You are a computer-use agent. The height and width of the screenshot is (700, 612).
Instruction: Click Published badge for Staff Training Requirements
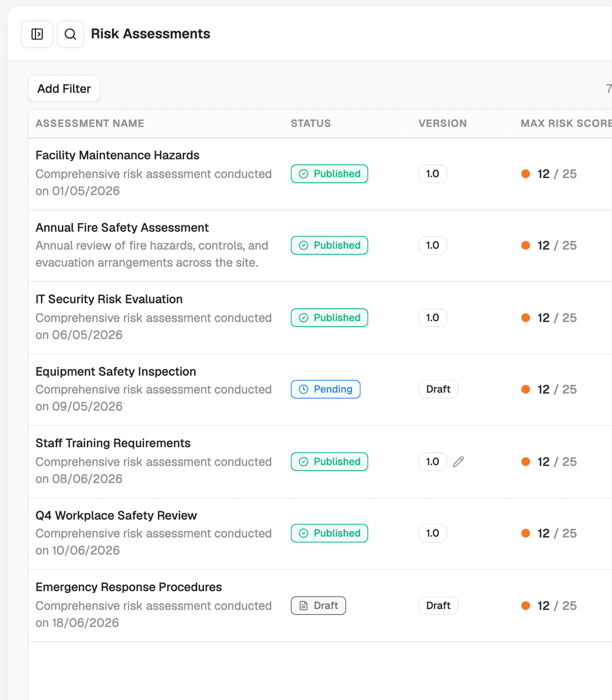(329, 462)
